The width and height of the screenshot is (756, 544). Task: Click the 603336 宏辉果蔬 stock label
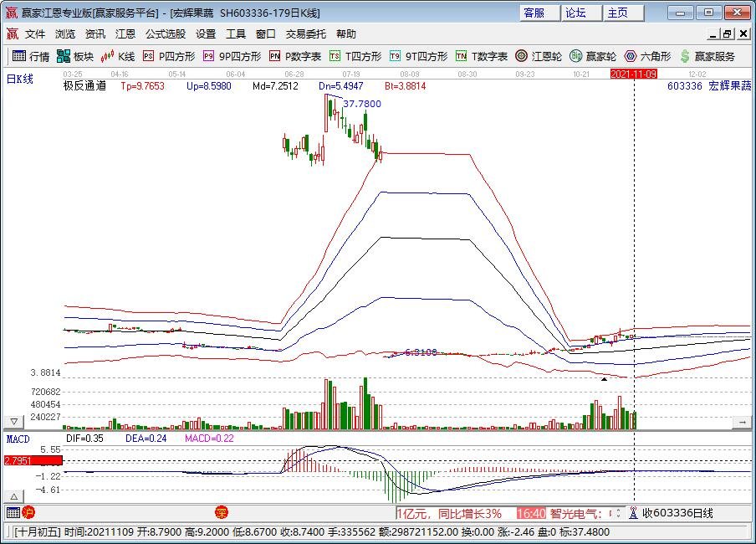point(709,86)
